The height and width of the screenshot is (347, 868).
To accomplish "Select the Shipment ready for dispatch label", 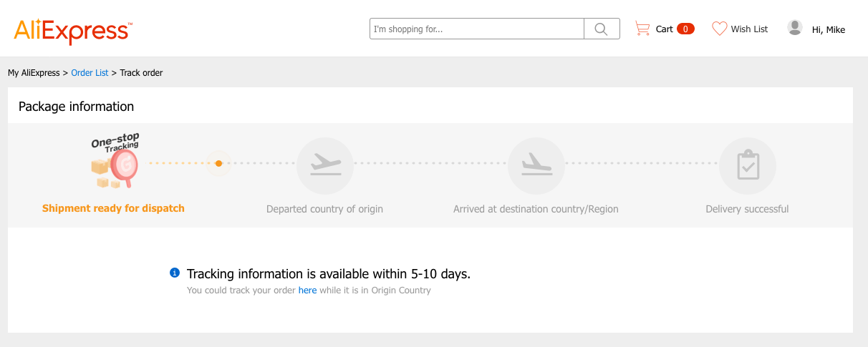I will [x=113, y=208].
